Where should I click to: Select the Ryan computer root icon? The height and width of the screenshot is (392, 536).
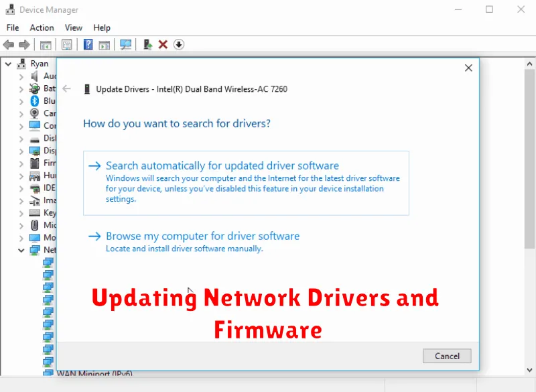pyautogui.click(x=21, y=64)
